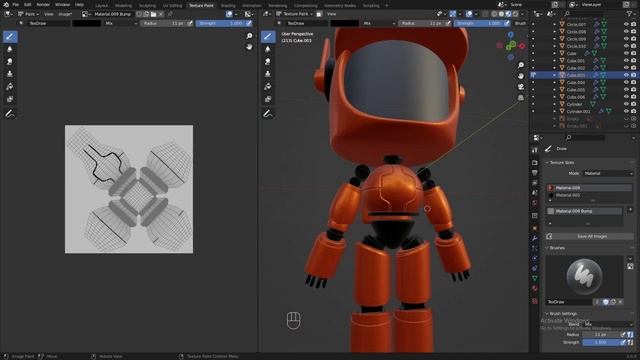The height and width of the screenshot is (360, 640).
Task: Select the Smear tool in 3D viewport
Action: click(268, 62)
